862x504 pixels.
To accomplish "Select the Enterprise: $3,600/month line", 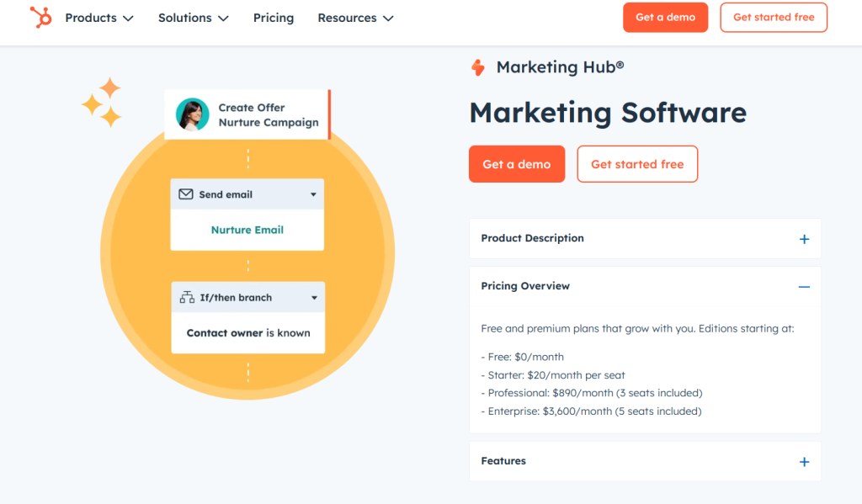I will pyautogui.click(x=591, y=411).
